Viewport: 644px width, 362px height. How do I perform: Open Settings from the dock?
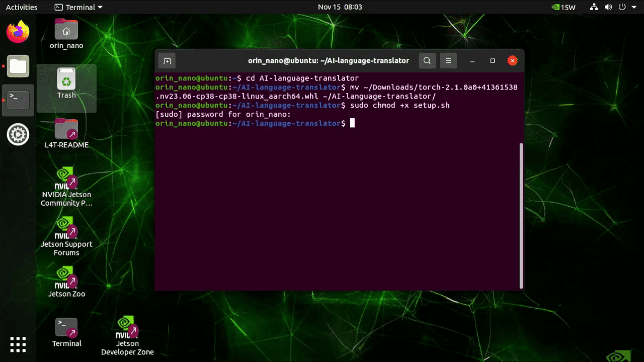point(18,134)
